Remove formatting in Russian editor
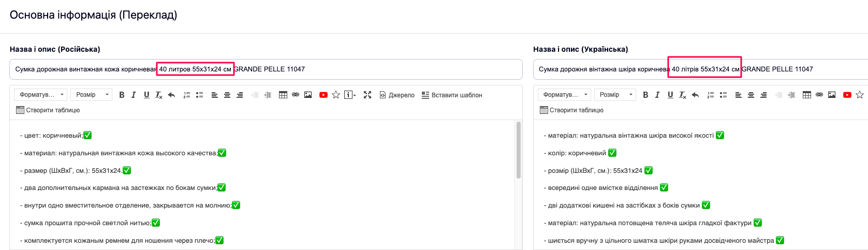Image resolution: width=868 pixels, height=250 pixels. [x=159, y=95]
